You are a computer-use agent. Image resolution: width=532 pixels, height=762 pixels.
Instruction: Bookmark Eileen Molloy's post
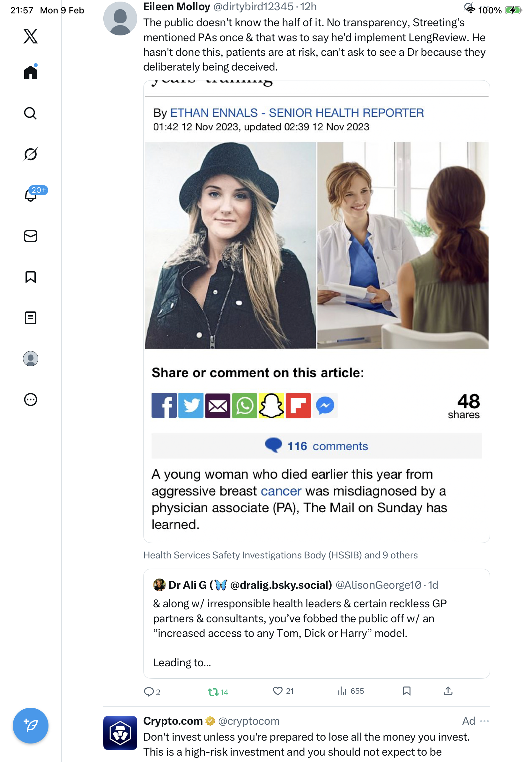(406, 691)
